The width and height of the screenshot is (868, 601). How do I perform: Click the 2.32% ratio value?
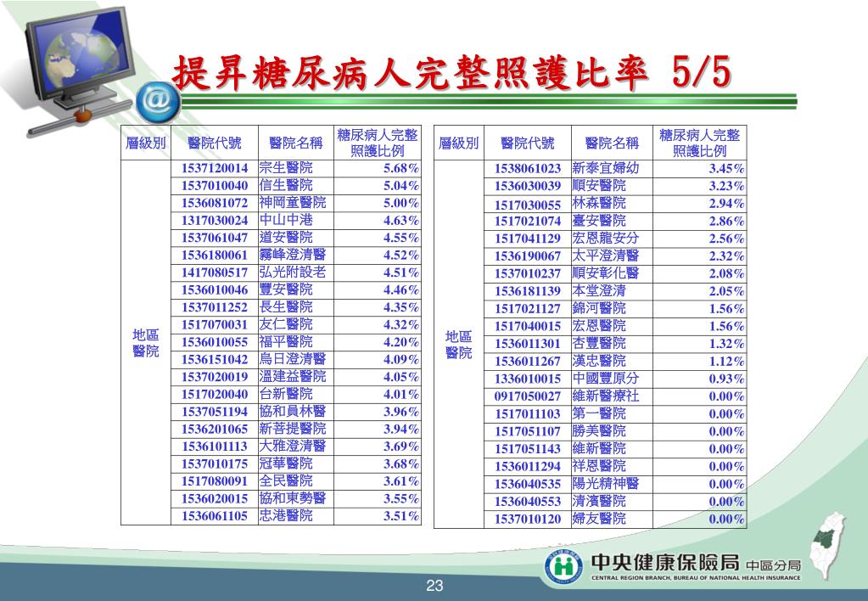[x=726, y=256]
